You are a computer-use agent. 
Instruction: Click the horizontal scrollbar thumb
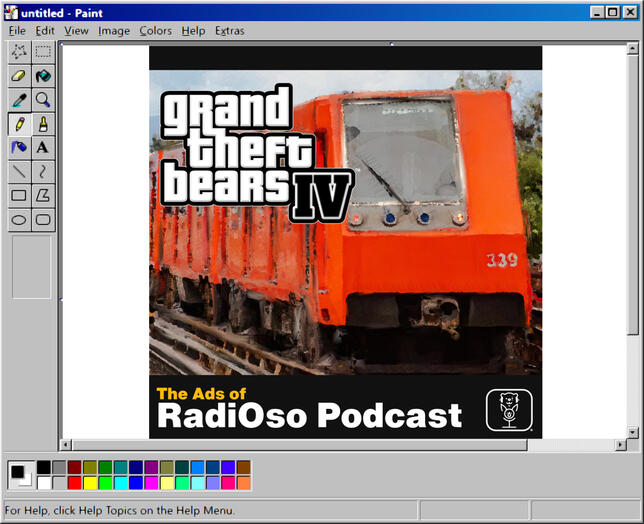pyautogui.click(x=300, y=445)
